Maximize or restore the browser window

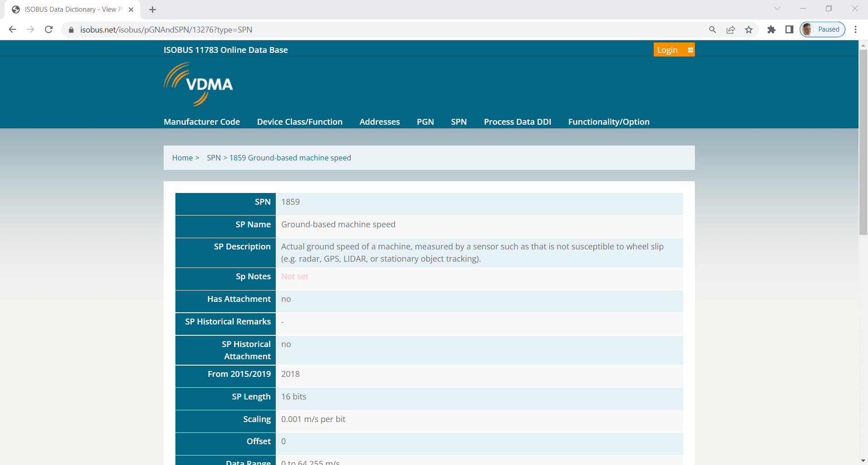pyautogui.click(x=829, y=9)
